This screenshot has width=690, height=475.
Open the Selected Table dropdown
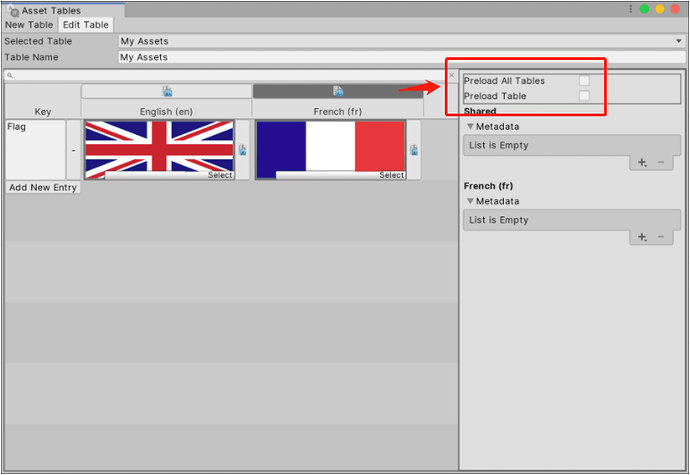402,41
